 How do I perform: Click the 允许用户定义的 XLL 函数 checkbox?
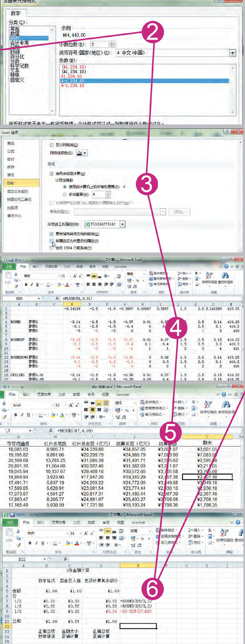[x=52, y=202]
